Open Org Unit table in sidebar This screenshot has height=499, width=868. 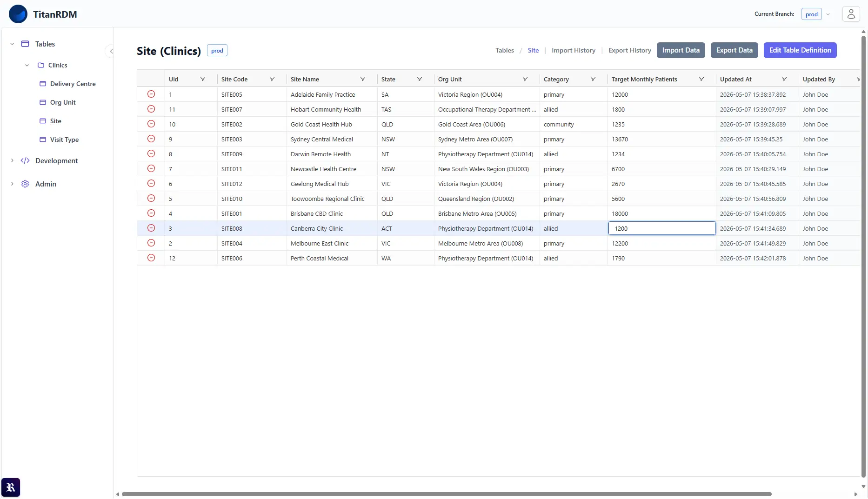coord(63,102)
